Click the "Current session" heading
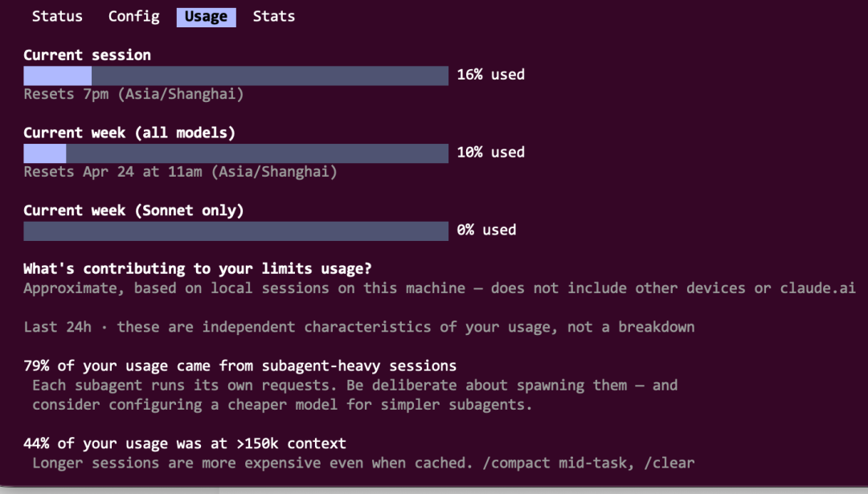Screen dimensions: 868x494 tap(87, 55)
